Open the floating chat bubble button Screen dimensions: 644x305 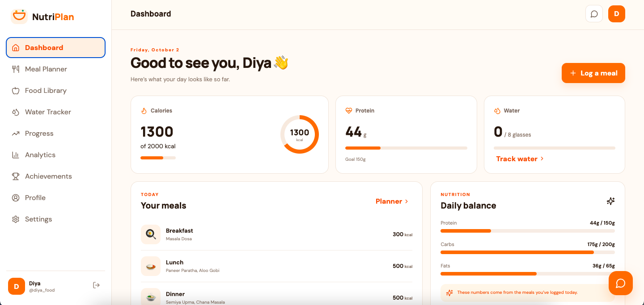pyautogui.click(x=621, y=283)
